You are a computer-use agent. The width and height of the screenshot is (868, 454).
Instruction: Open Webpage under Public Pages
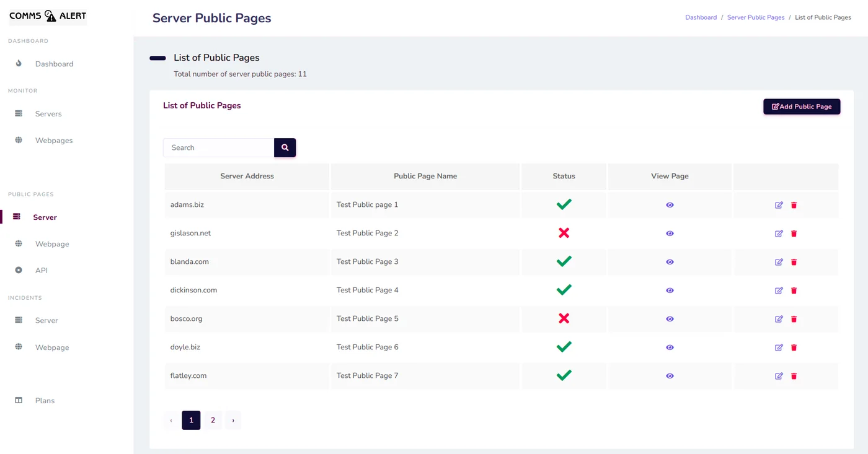pos(52,244)
